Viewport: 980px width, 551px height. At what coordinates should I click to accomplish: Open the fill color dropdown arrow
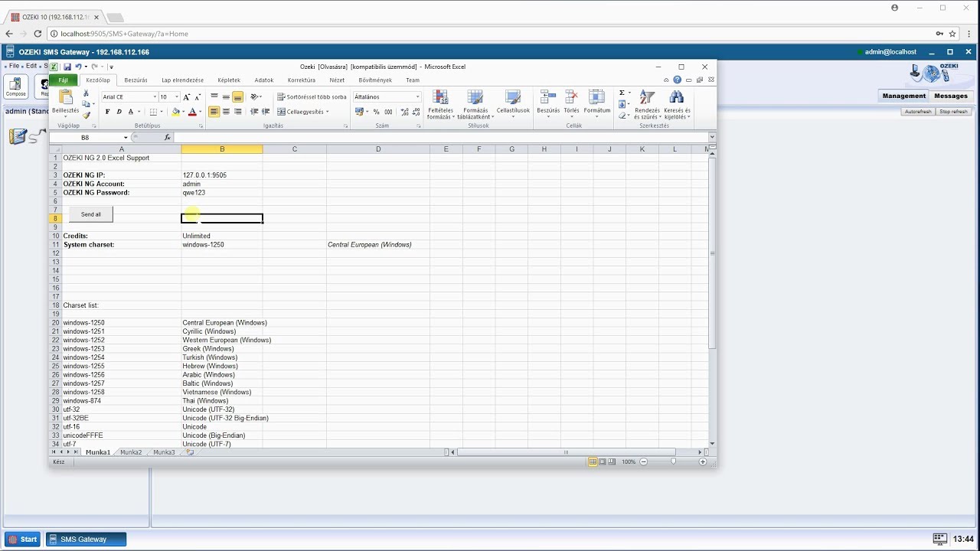(184, 112)
